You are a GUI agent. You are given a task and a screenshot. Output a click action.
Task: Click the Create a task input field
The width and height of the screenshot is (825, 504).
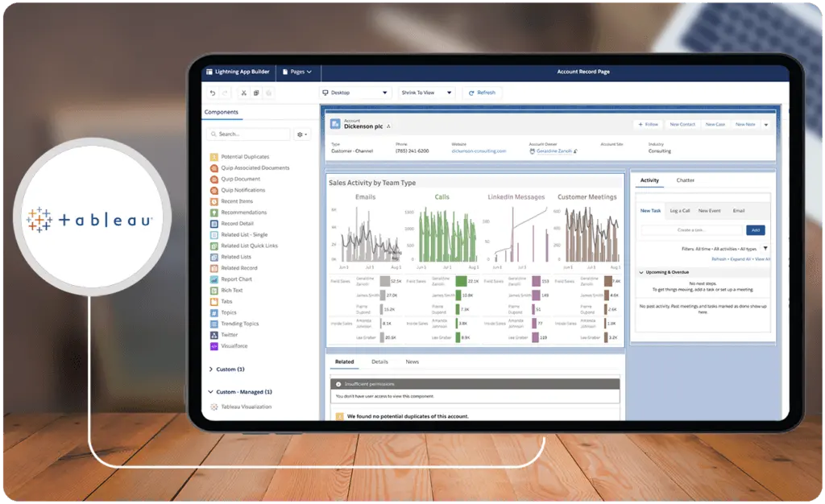[x=691, y=231]
